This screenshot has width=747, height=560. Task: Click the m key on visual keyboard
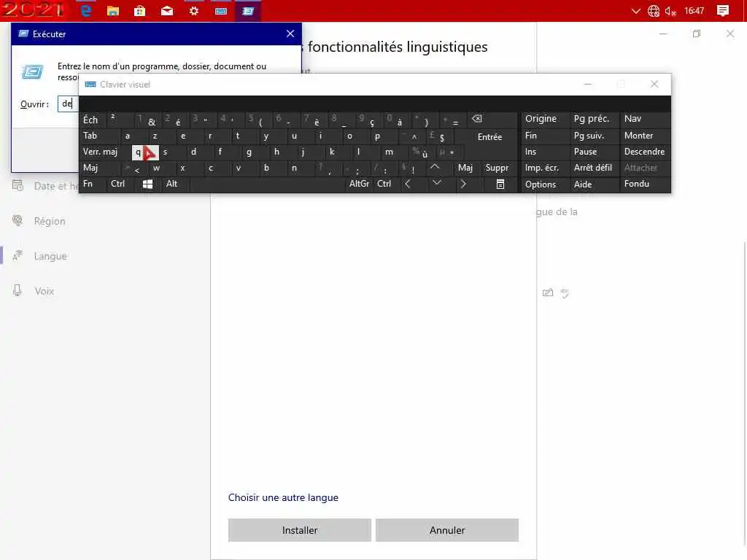(x=390, y=152)
